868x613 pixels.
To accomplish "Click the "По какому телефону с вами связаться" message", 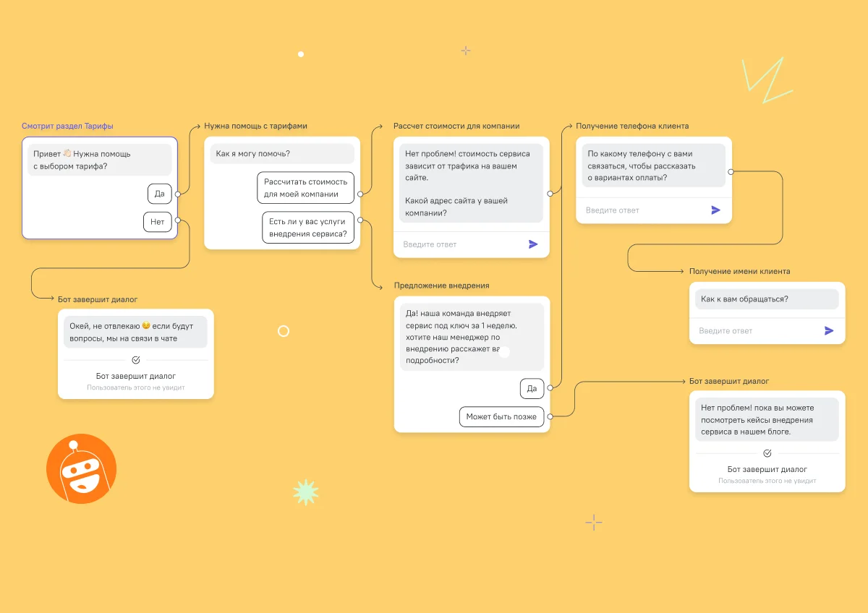I will (x=654, y=166).
